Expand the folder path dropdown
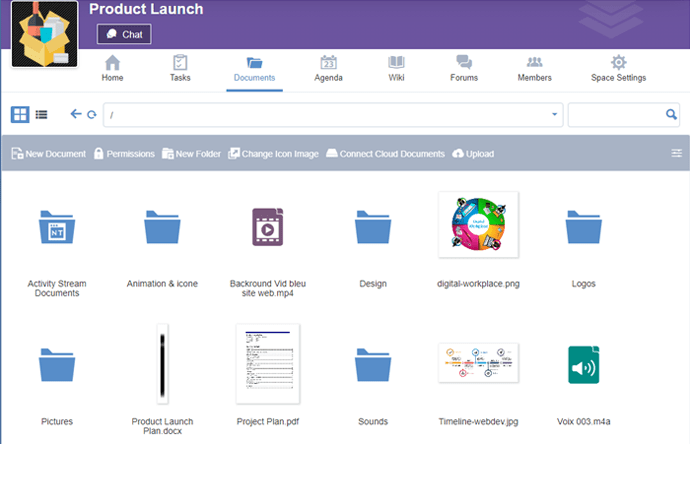 click(555, 115)
